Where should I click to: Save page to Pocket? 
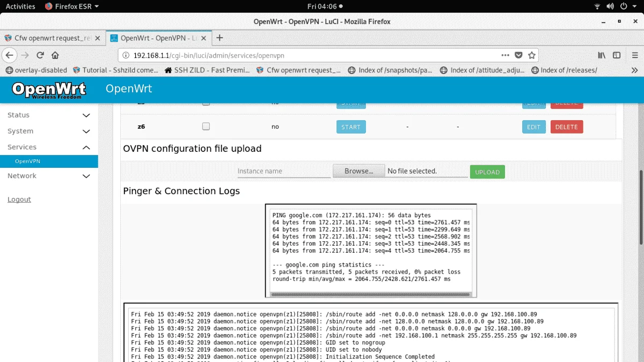click(518, 55)
